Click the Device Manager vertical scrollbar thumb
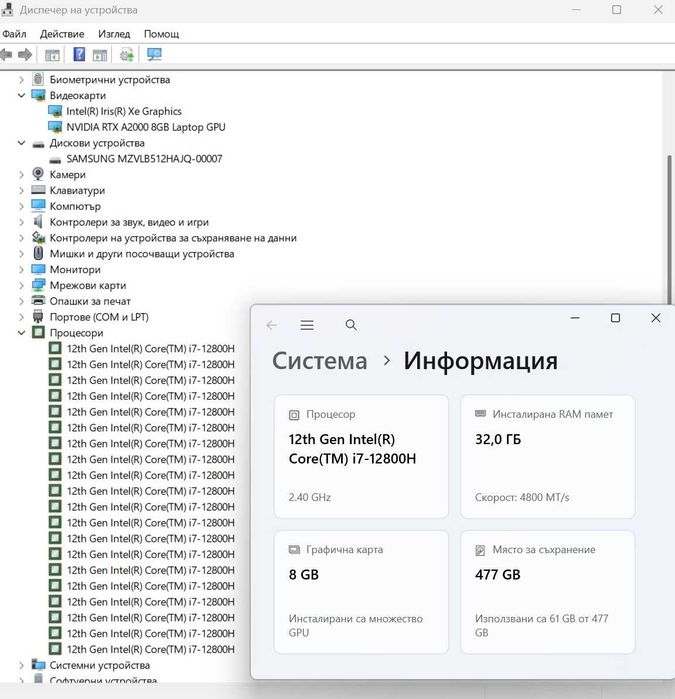Image resolution: width=675 pixels, height=699 pixels. (669, 230)
